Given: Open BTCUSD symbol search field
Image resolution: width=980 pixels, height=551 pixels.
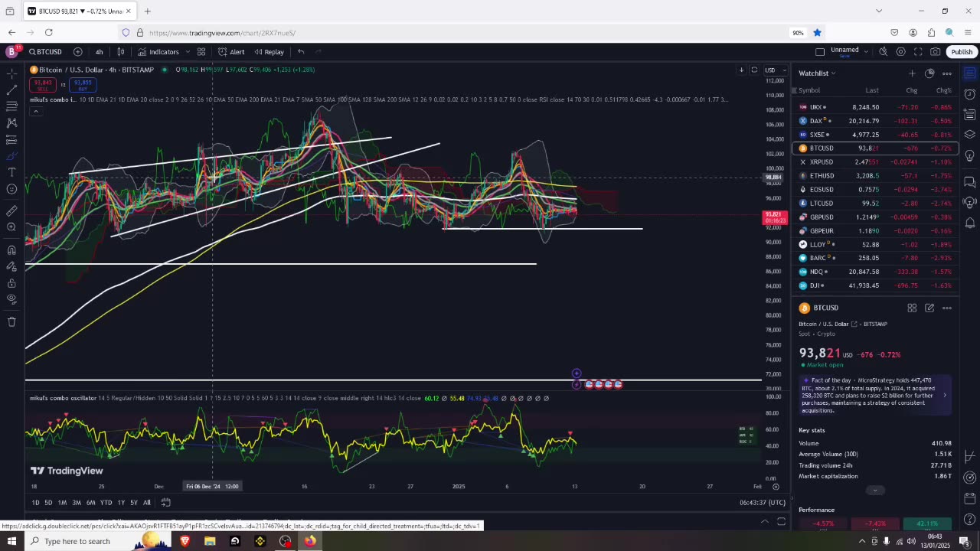Looking at the screenshot, I should [x=46, y=52].
